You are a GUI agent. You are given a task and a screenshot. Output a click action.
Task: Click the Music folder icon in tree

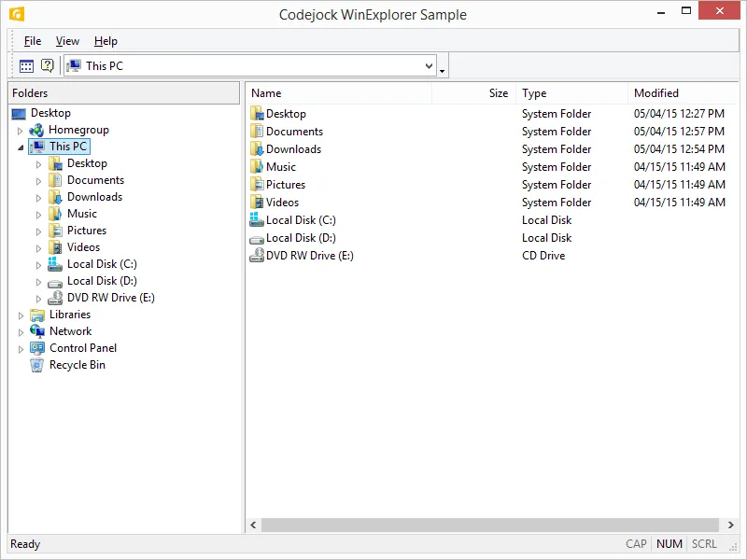click(55, 214)
